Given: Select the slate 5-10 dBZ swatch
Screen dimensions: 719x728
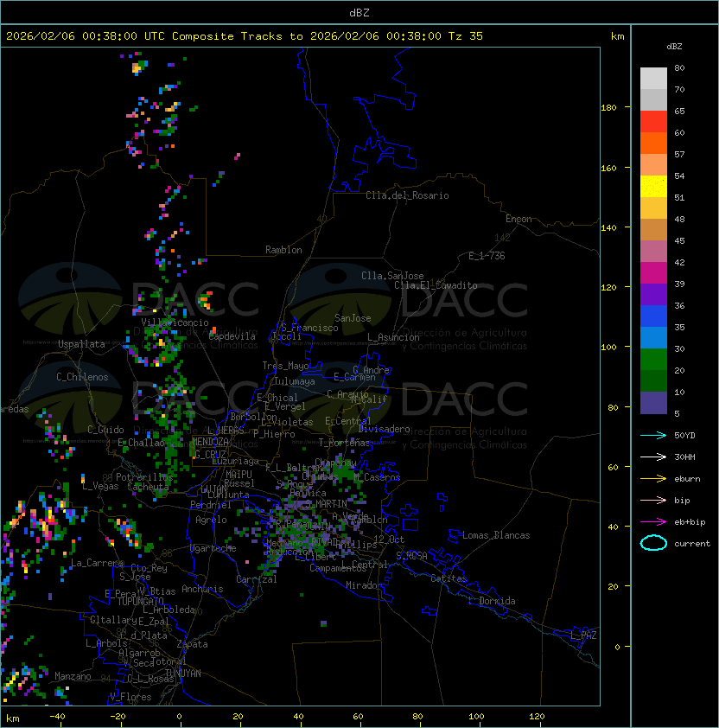Looking at the screenshot, I should coord(653,403).
